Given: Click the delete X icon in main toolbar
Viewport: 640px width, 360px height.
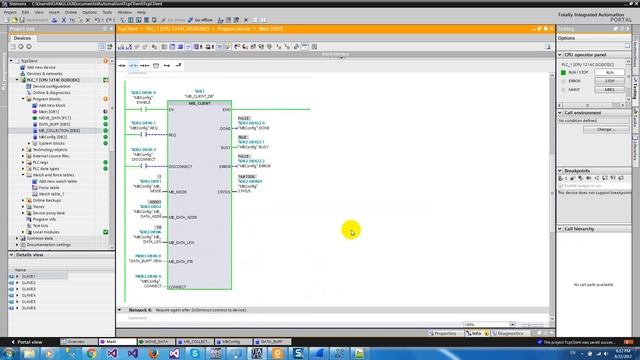Looking at the screenshot, I should tap(88, 20).
